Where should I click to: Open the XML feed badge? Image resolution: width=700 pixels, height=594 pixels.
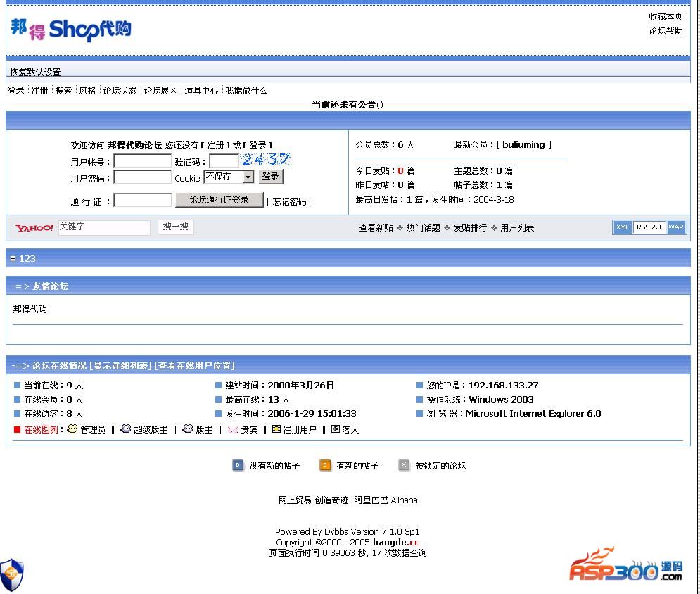[x=623, y=227]
